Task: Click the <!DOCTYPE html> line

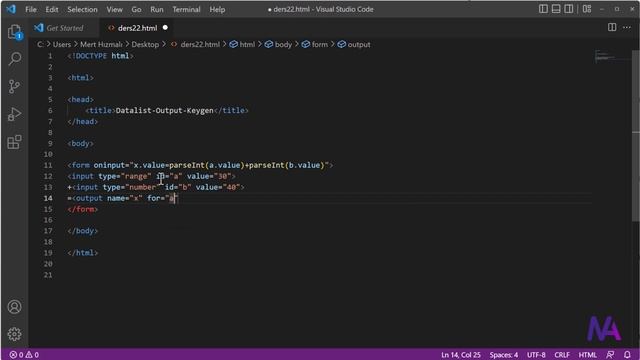Action: point(100,56)
